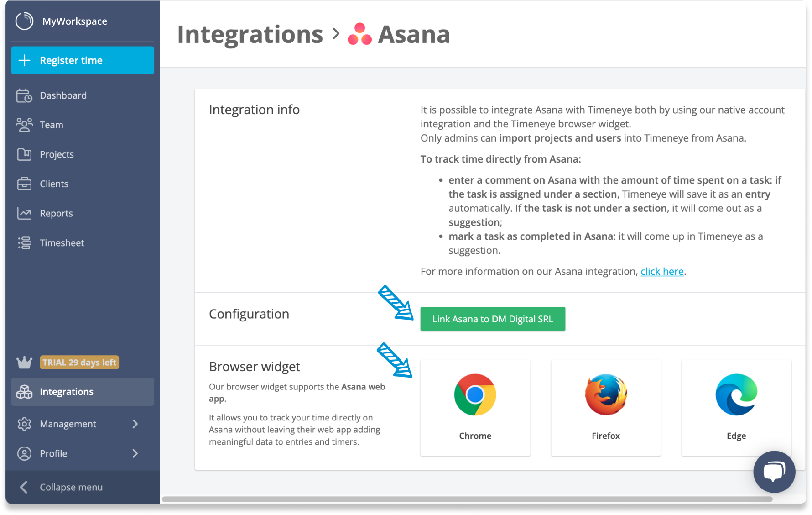812x515 pixels.
Task: Expand the Profile submenu chevron
Action: click(135, 453)
